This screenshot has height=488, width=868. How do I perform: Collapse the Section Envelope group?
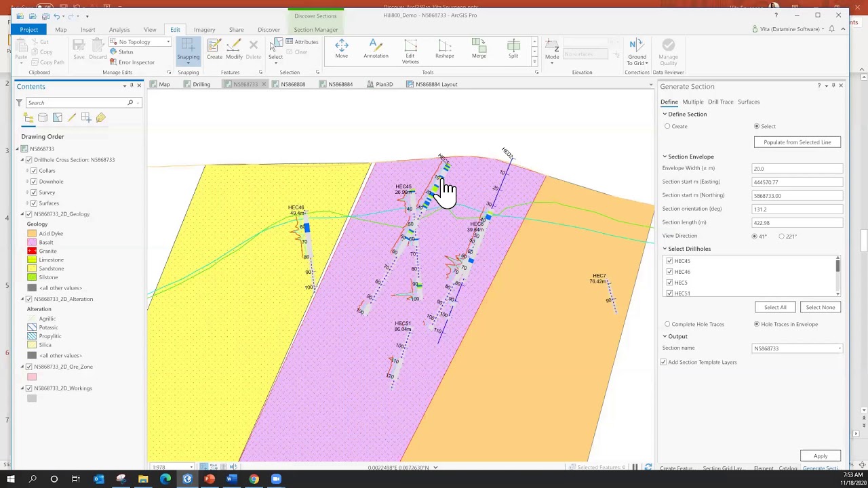pos(665,157)
